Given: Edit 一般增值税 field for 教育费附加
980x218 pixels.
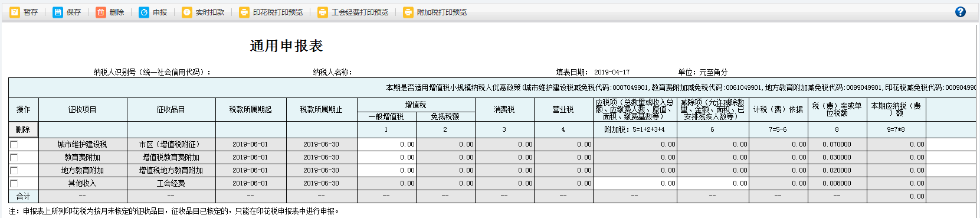Looking at the screenshot, I should pos(386,157).
